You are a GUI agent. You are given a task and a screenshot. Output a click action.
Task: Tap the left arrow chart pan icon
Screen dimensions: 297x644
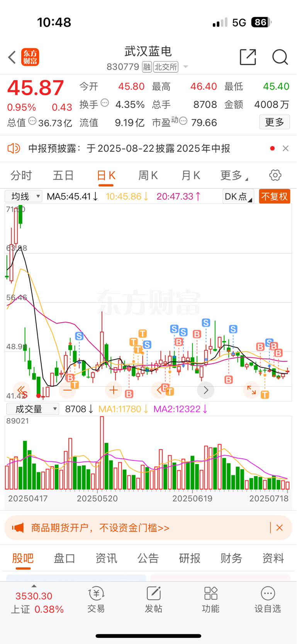tap(160, 390)
